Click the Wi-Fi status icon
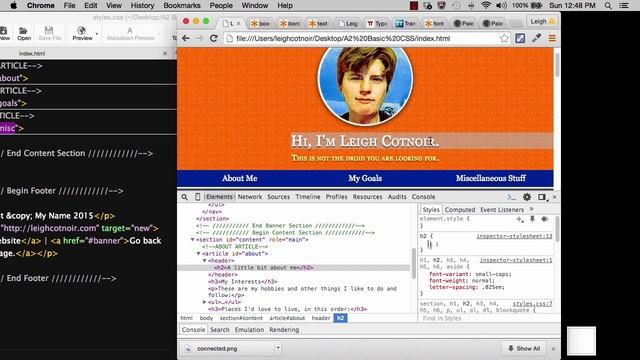This screenshot has width=640, height=360. pos(486,5)
